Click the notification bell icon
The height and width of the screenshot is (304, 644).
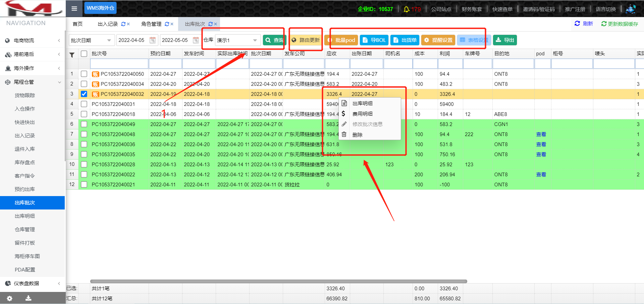coord(406,9)
